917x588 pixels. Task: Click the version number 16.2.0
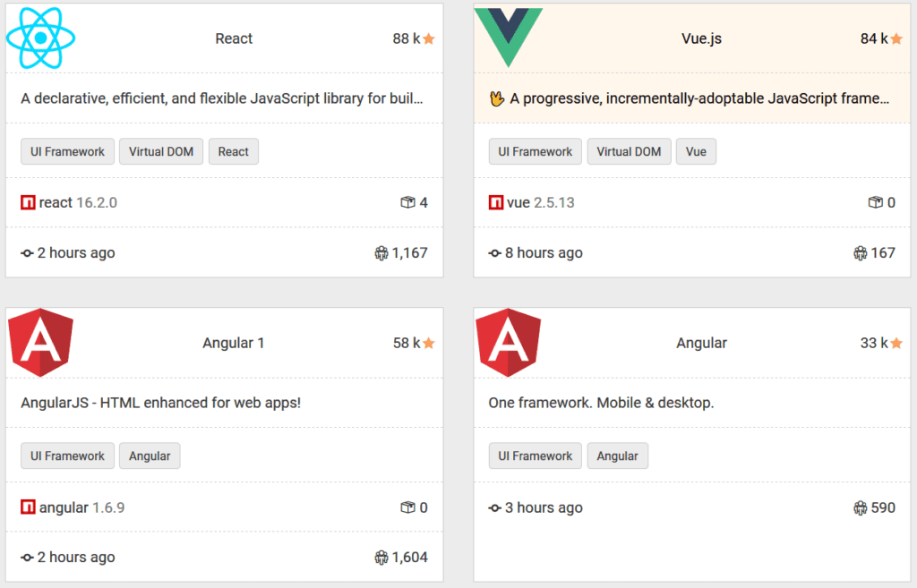point(97,203)
